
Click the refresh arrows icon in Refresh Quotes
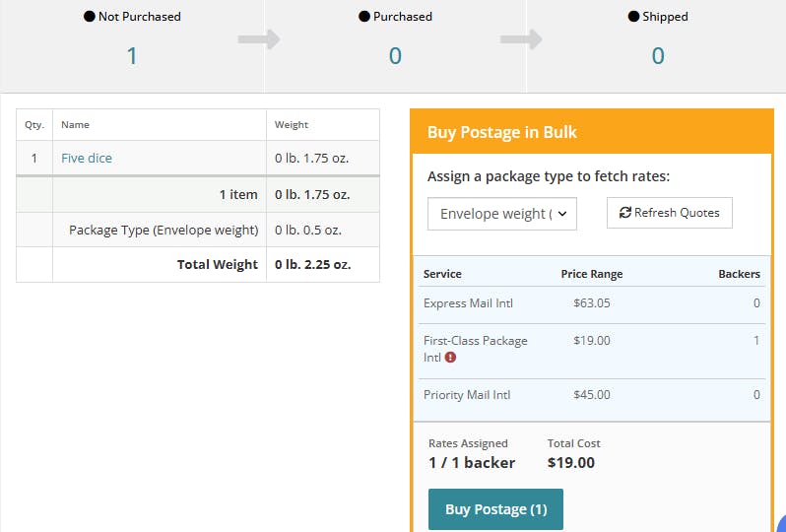624,213
